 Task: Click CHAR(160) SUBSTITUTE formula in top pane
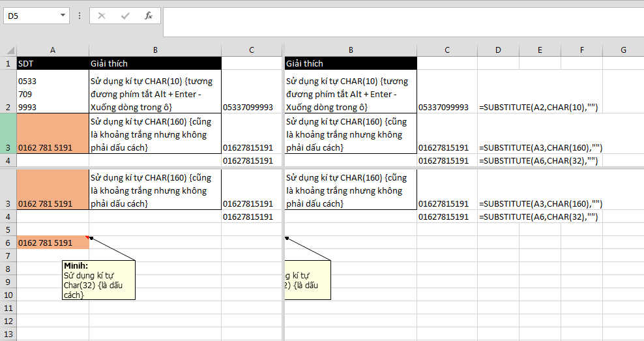pos(540,147)
